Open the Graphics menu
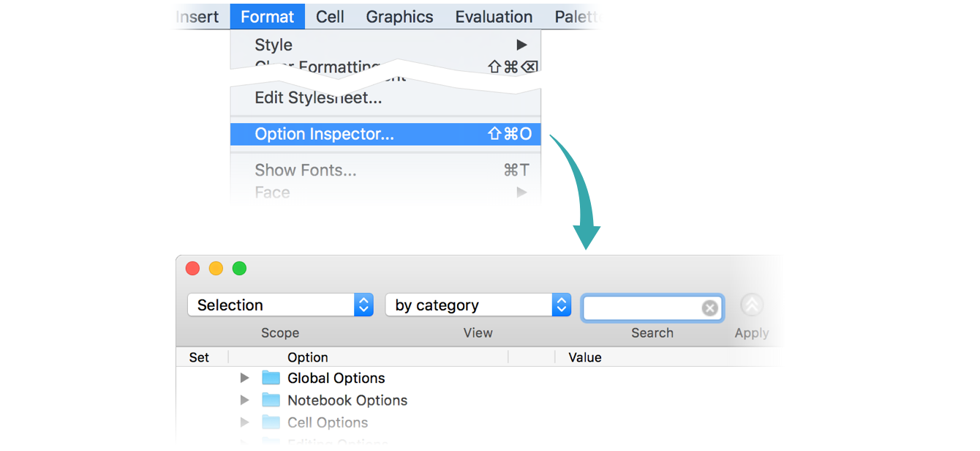The image size is (980, 451). (x=399, y=17)
